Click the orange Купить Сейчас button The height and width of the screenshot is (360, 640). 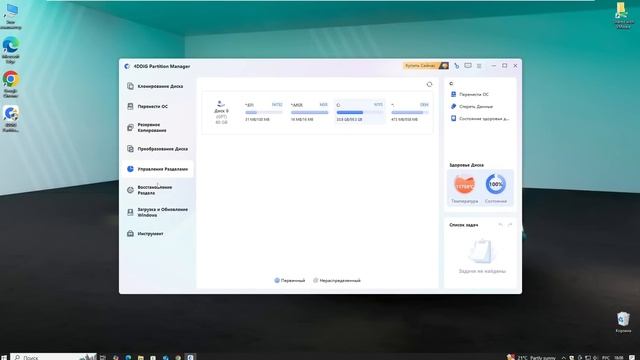426,66
